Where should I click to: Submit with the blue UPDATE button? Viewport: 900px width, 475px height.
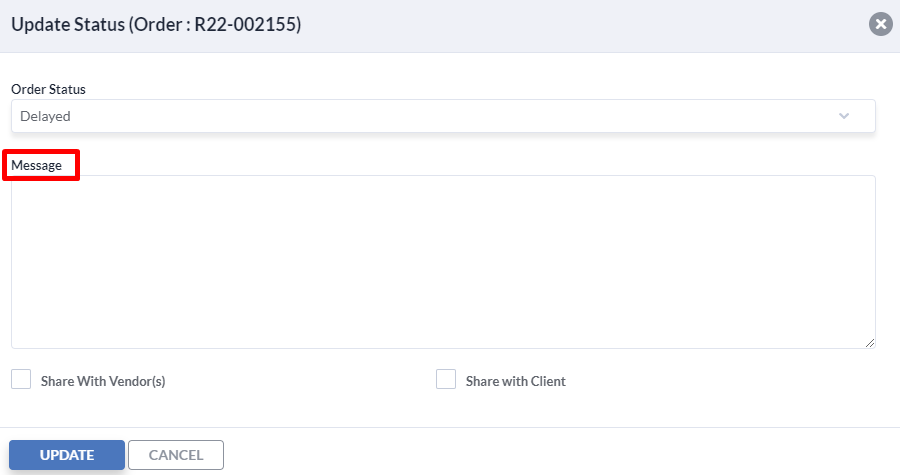tap(67, 455)
